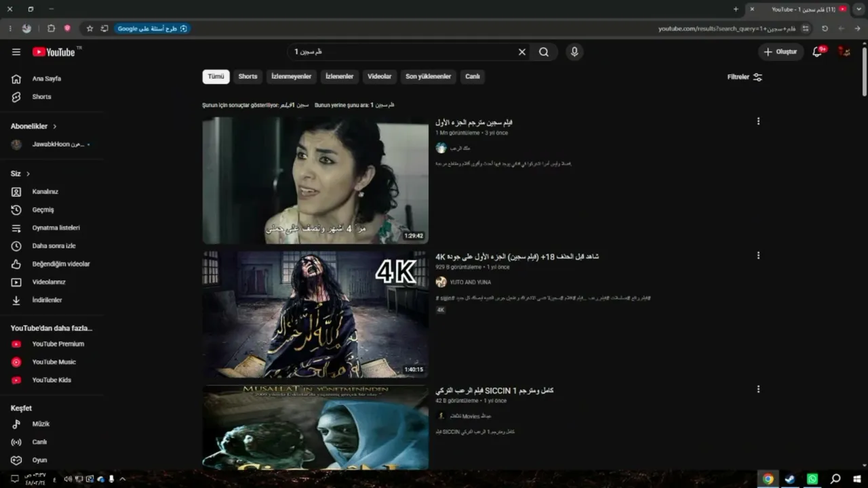Open the site settings icon in address bar

coord(806,28)
